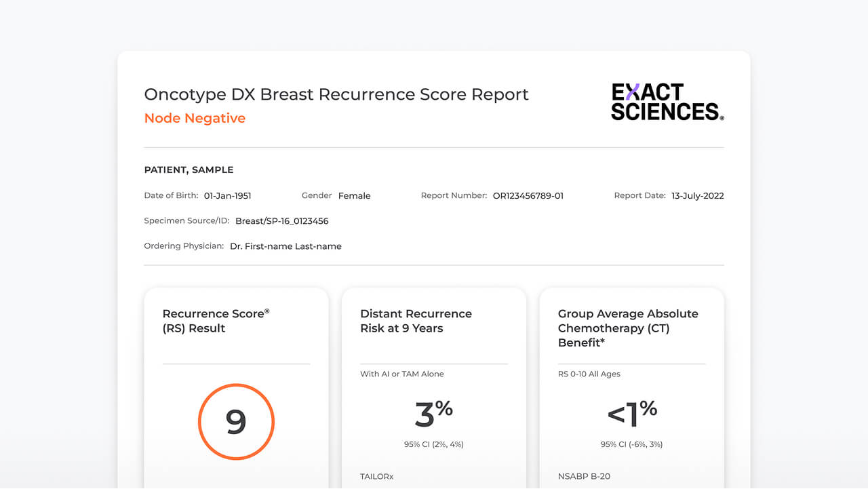Click 'Dr. First-name Last-name' physician name
Image resolution: width=868 pixels, height=489 pixels.
click(285, 246)
